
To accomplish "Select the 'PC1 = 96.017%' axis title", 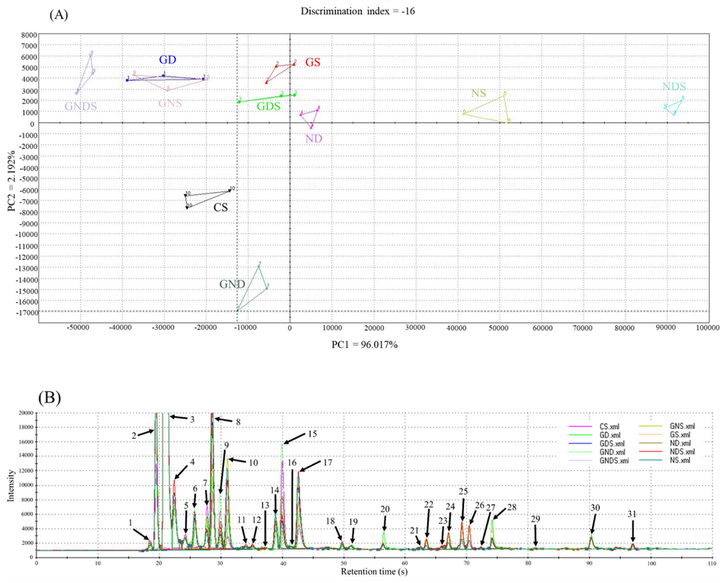I will point(364,345).
